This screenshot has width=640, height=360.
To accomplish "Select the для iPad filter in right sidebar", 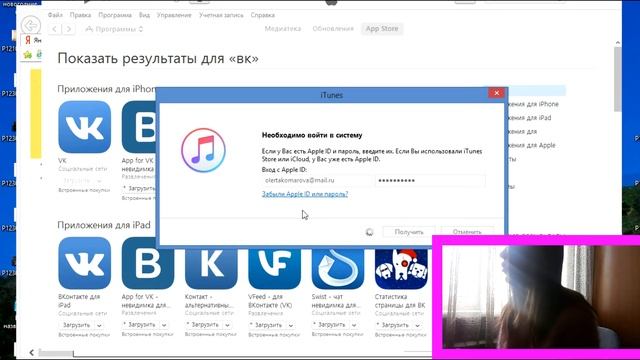I will (529, 118).
